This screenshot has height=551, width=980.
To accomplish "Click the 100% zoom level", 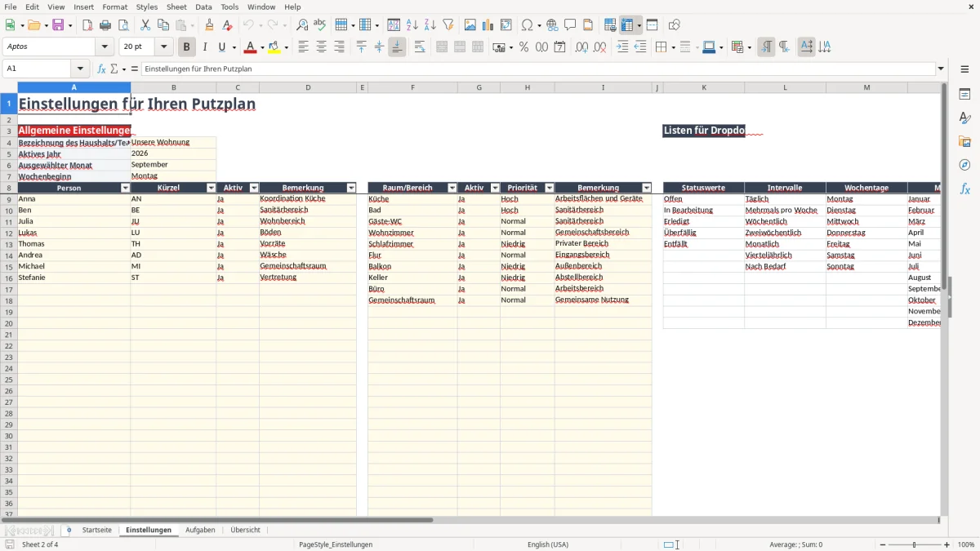I will (x=965, y=544).
